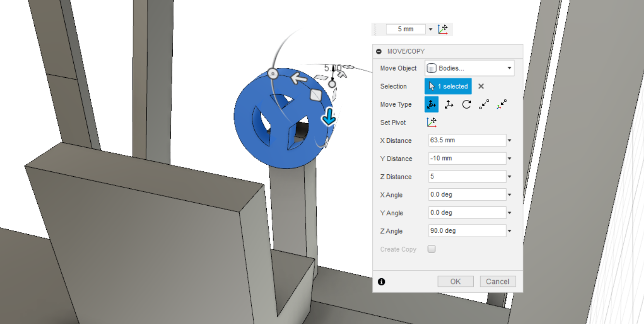Click the 1 selected button
Screen dimensions: 644x324
[x=448, y=86]
